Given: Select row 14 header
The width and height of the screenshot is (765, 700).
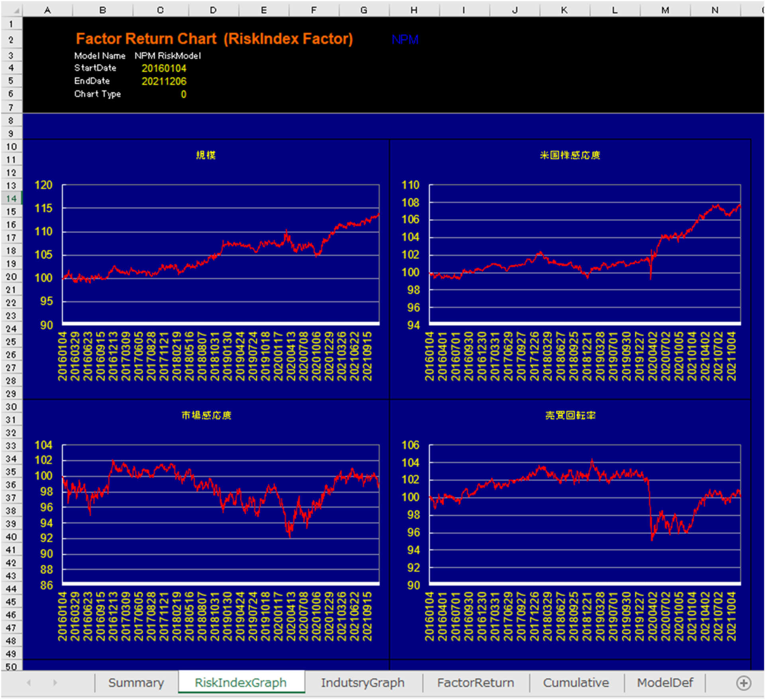Looking at the screenshot, I should tap(11, 199).
